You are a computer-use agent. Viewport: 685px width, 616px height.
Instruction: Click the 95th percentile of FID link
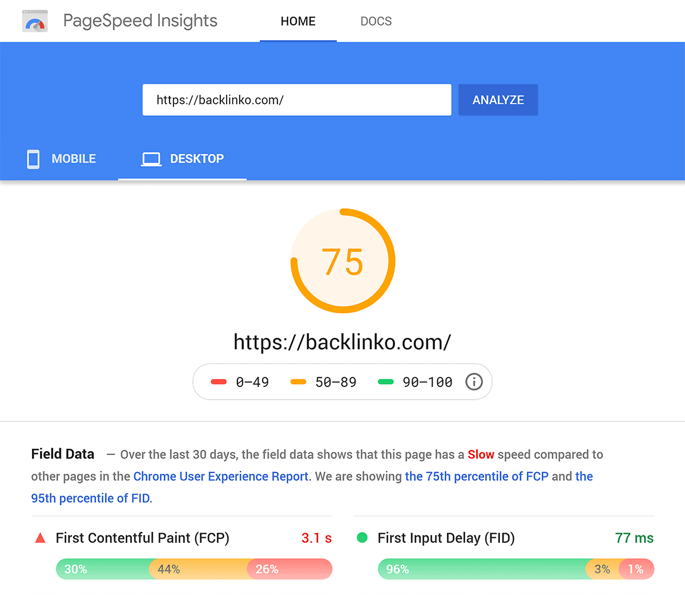click(89, 498)
